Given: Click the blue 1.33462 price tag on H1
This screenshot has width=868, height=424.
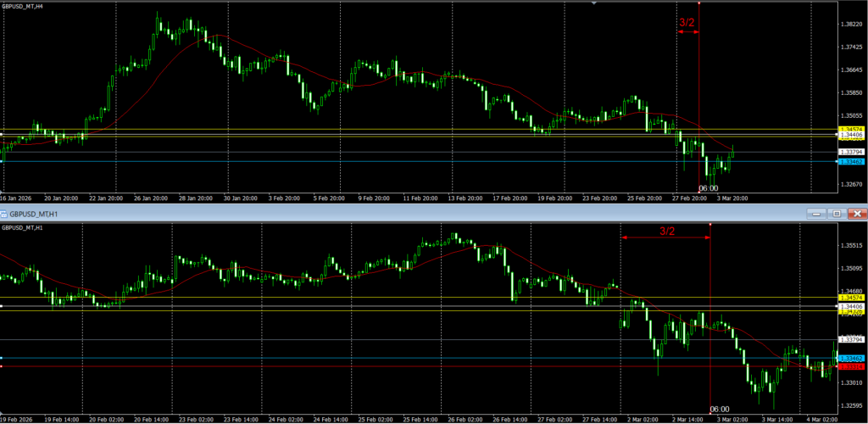Looking at the screenshot, I should tap(851, 359).
